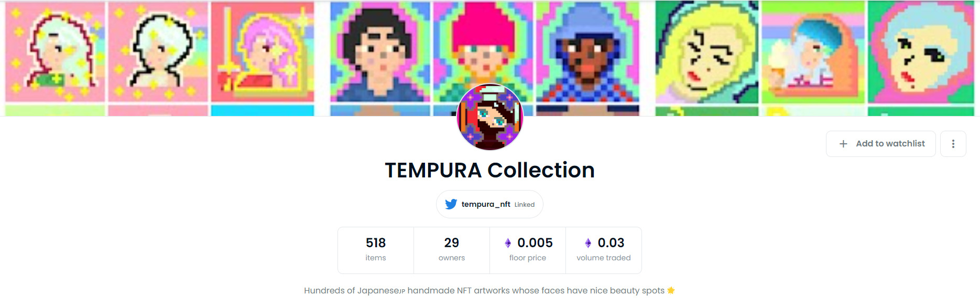Open the white-haired girl banner thumbnail
The width and height of the screenshot is (980, 306).
tap(158, 51)
